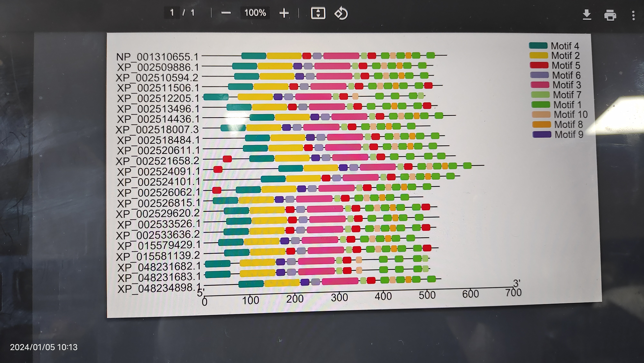Click the label XP_002510594.2
Image resolution: width=644 pixels, height=363 pixels.
tap(157, 78)
